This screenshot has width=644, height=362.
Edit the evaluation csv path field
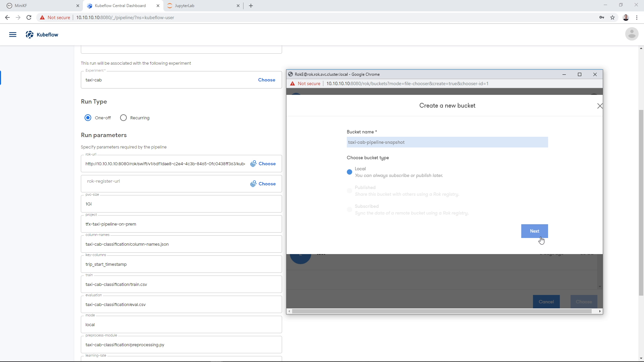[181, 304]
